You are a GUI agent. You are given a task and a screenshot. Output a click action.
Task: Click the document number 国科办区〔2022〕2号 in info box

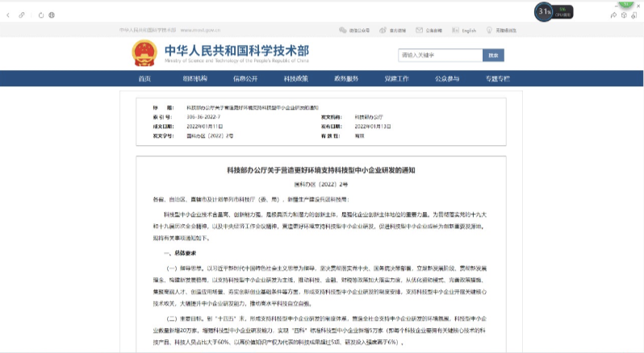pyautogui.click(x=210, y=136)
